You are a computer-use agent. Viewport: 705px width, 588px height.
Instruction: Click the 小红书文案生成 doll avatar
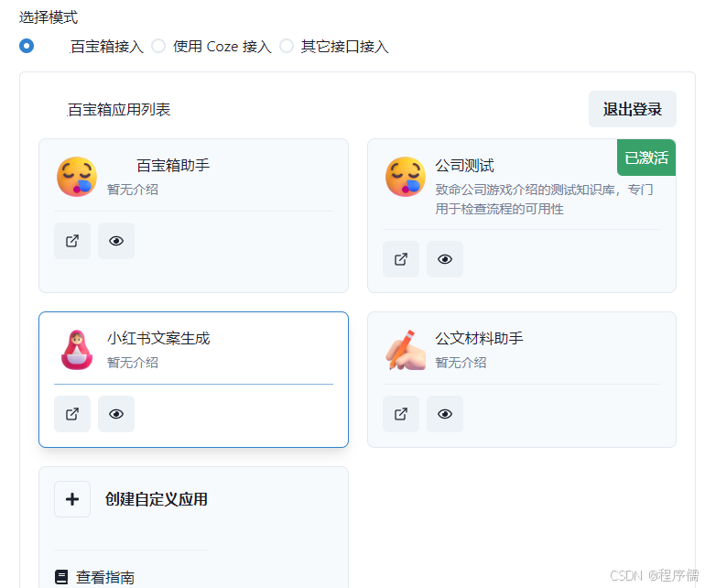pos(77,350)
